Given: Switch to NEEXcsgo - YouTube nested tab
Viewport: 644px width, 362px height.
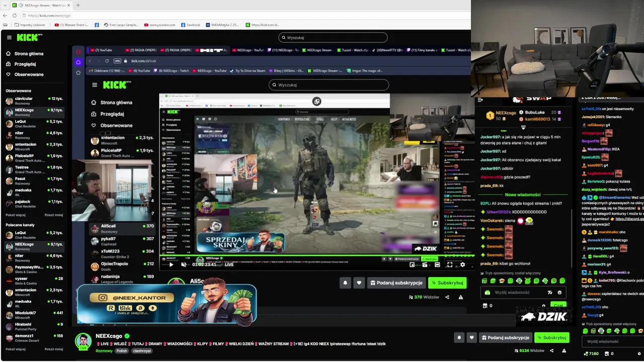Looking at the screenshot, I should pos(248,50).
